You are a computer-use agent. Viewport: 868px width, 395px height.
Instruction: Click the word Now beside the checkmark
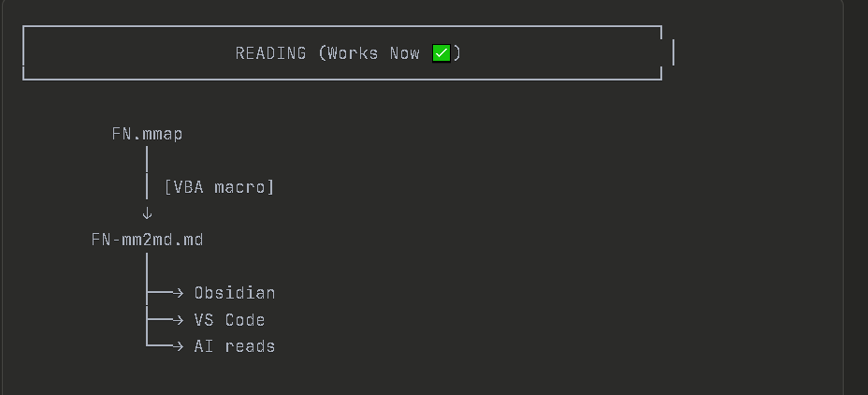[404, 53]
